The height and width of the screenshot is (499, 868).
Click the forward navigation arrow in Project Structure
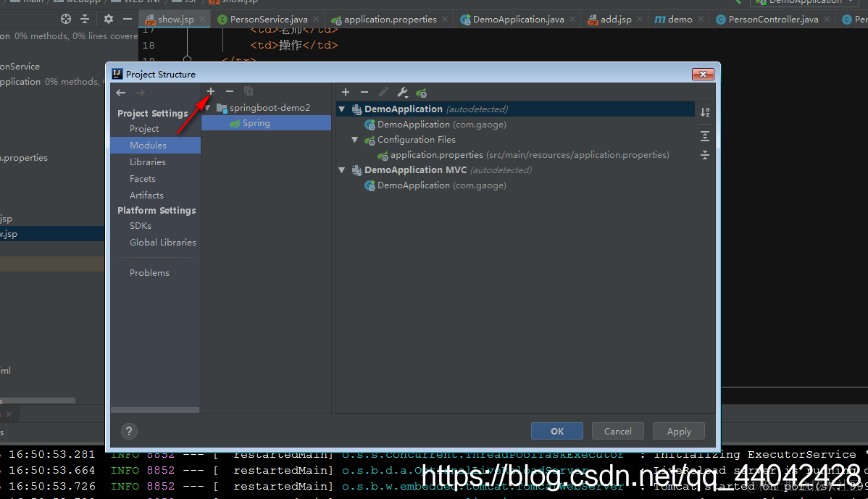click(140, 93)
